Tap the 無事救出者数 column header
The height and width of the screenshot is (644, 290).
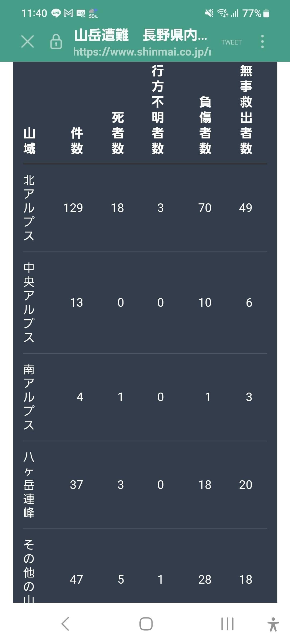(x=246, y=109)
